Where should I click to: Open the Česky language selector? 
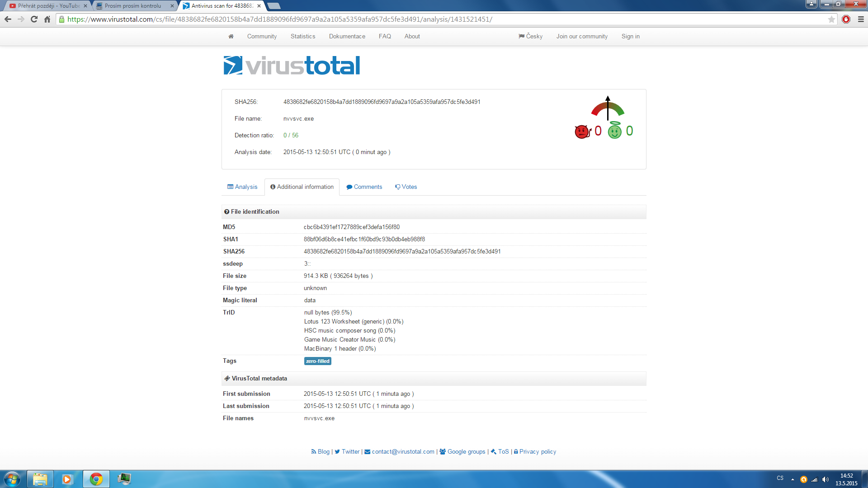(x=531, y=36)
